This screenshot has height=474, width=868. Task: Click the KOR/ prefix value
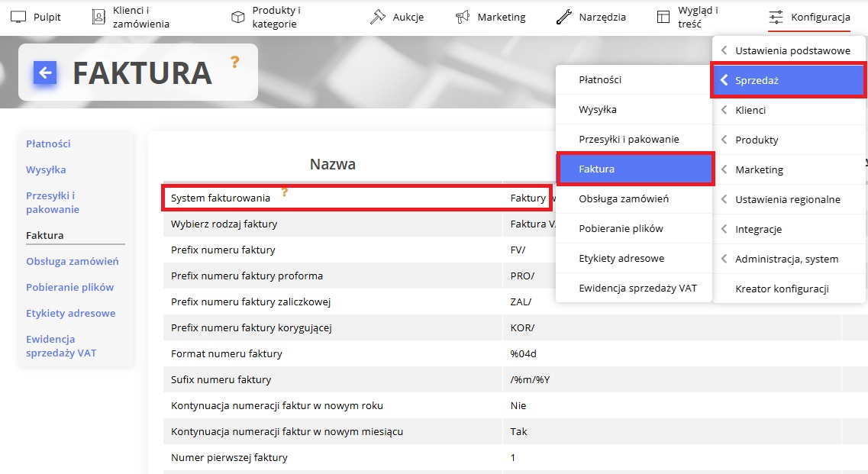click(523, 328)
